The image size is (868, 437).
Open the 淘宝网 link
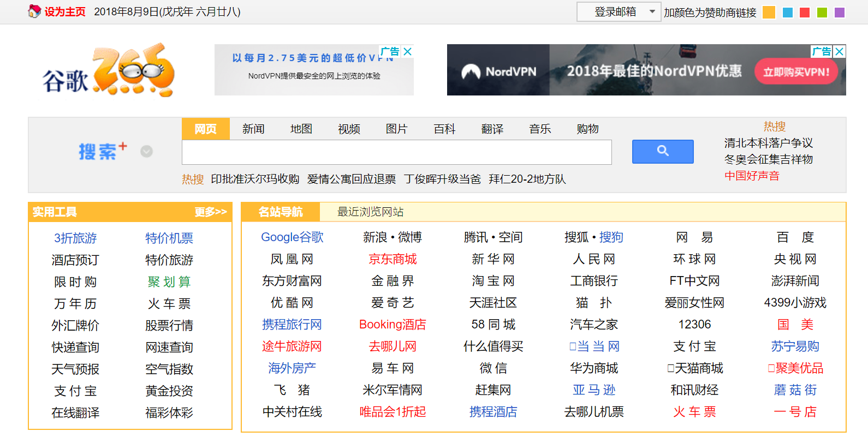click(x=493, y=281)
